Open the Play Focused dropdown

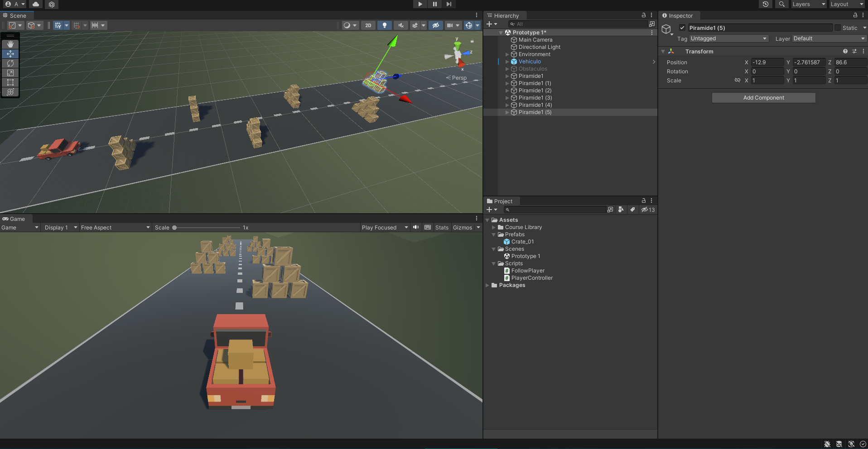385,227
